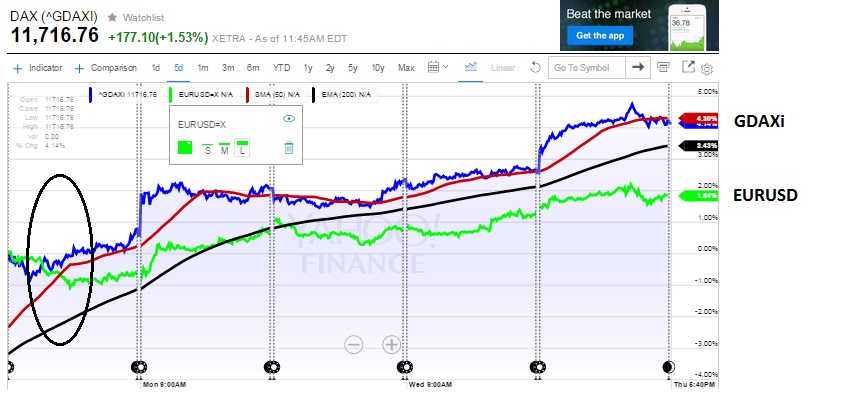This screenshot has width=852, height=400.
Task: Focus the Go To Symbol field
Action: [x=587, y=68]
